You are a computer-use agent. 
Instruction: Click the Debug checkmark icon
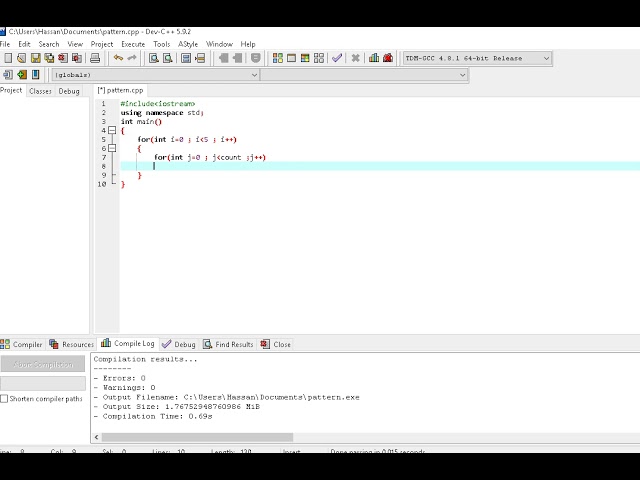337,58
